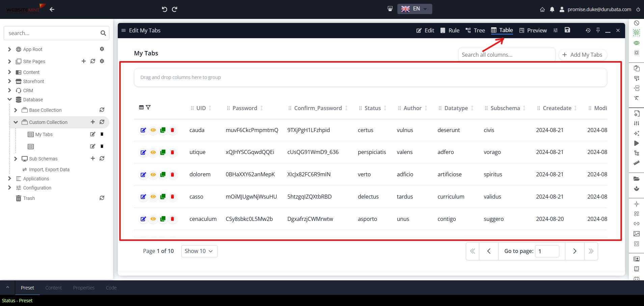Switch to Edit view
This screenshot has width=644, height=306.
pos(425,30)
